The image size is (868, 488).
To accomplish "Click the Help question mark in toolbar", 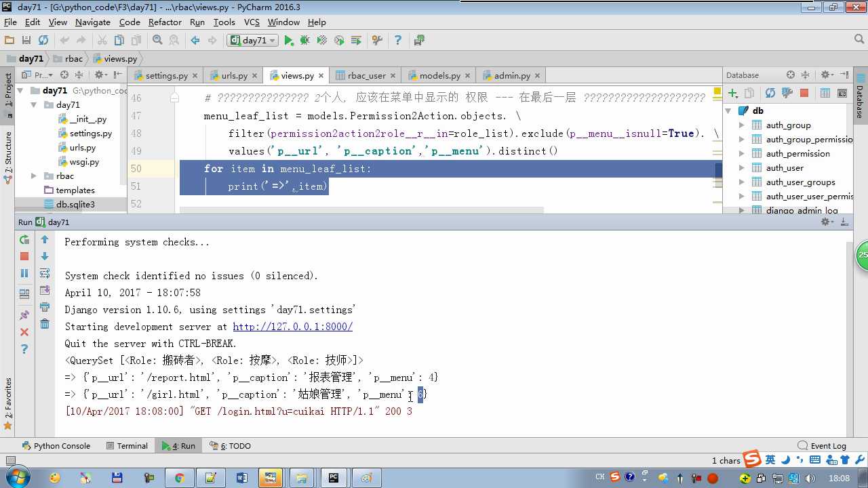I will (x=398, y=41).
